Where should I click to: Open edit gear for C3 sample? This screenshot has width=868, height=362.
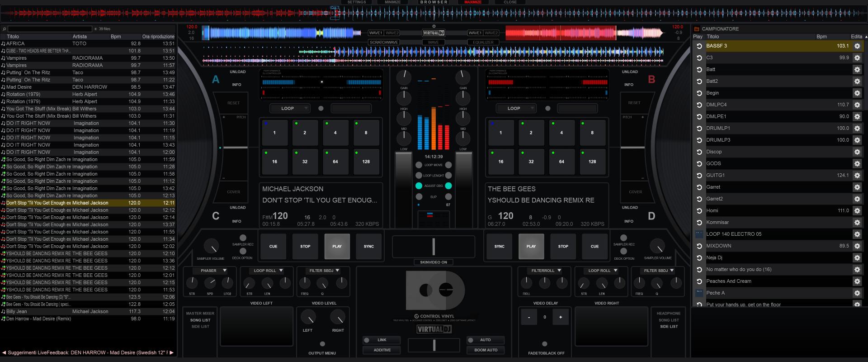pos(857,58)
